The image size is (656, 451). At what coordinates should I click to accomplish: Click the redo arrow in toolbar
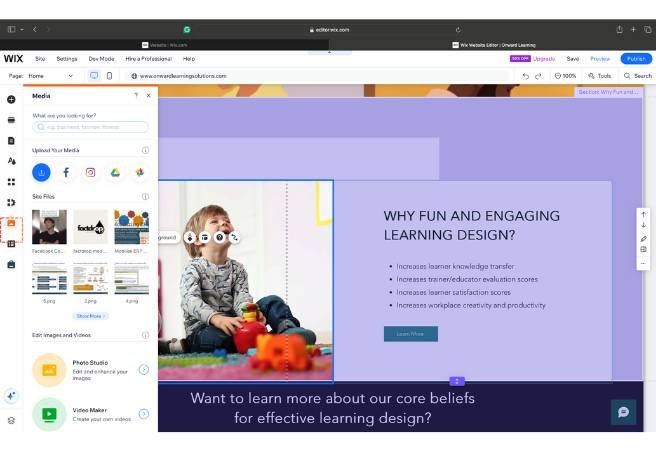(538, 76)
